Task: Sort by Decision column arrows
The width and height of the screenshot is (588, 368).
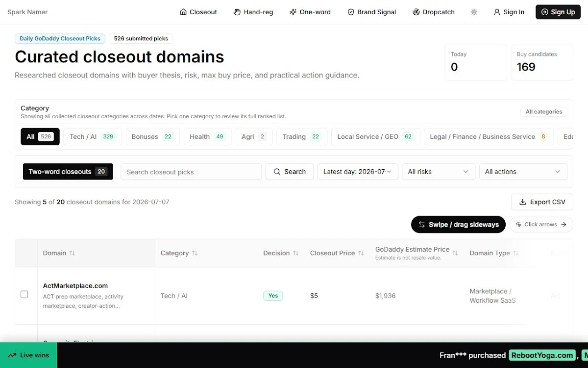Action: click(295, 253)
